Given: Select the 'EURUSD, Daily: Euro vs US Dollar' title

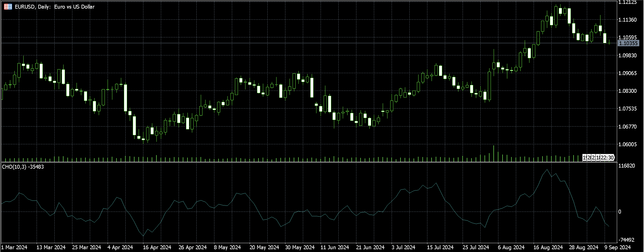Looking at the screenshot, I should coord(55,7).
